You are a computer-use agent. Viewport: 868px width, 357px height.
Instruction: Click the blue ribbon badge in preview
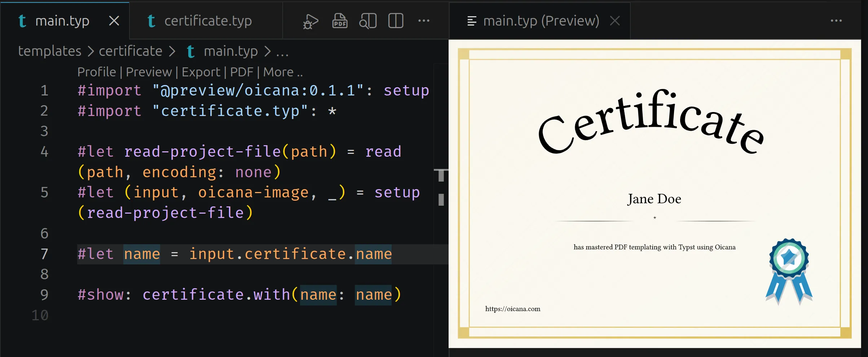tap(789, 271)
